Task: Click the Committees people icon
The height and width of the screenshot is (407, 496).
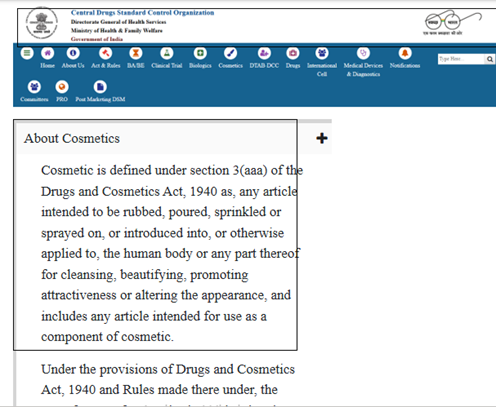Action: pos(34,87)
